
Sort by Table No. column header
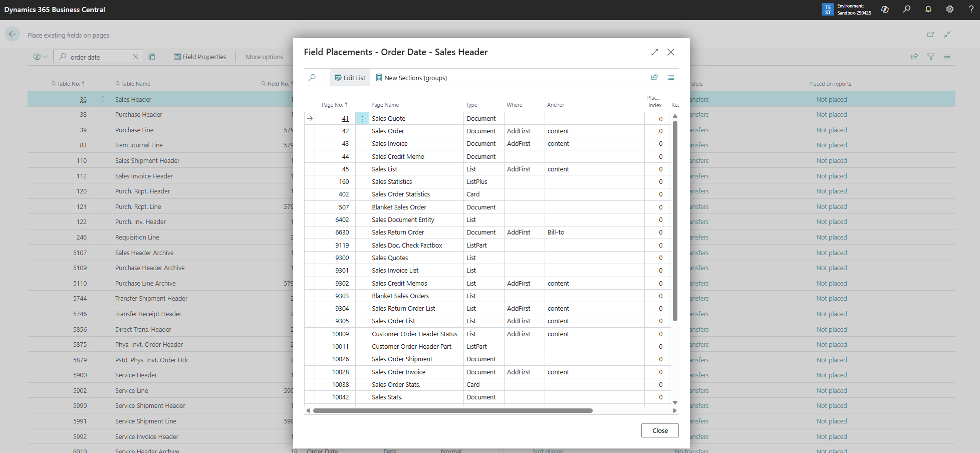point(68,84)
